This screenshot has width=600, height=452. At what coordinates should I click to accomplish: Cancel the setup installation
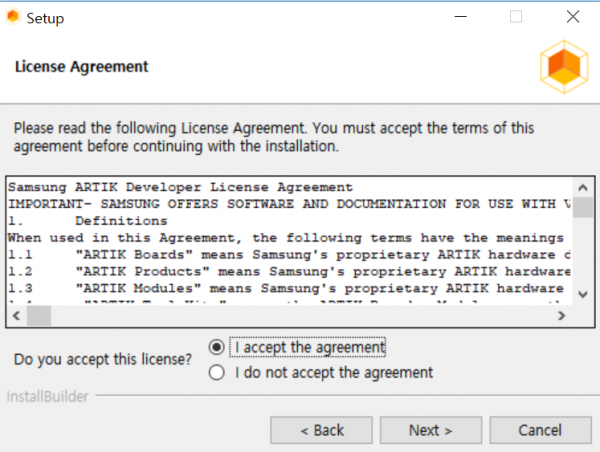point(540,430)
